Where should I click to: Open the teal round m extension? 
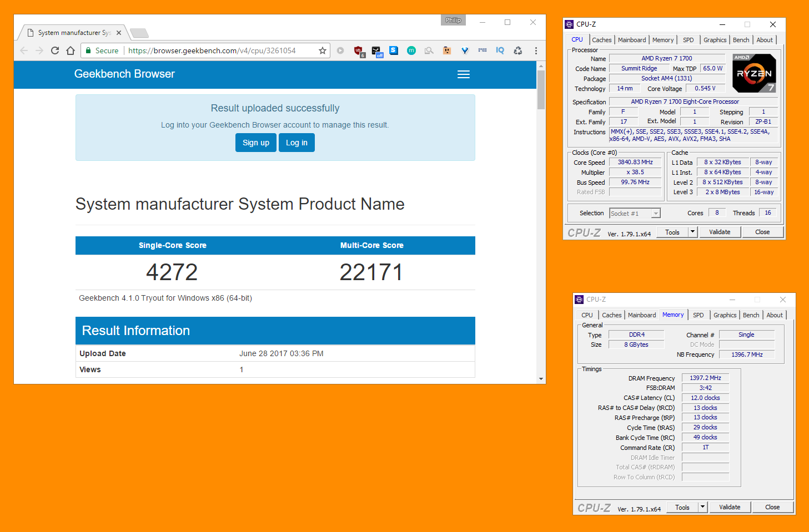[411, 50]
